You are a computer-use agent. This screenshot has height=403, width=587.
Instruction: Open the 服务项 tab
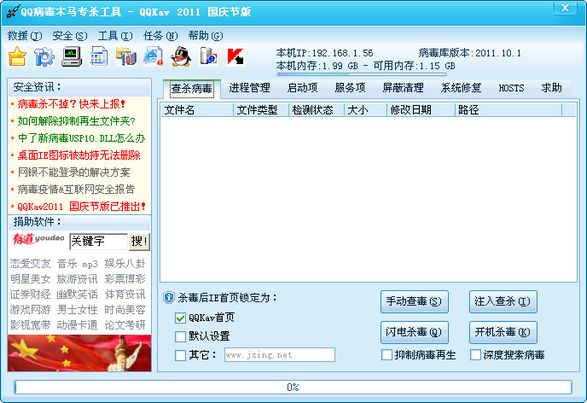point(350,88)
